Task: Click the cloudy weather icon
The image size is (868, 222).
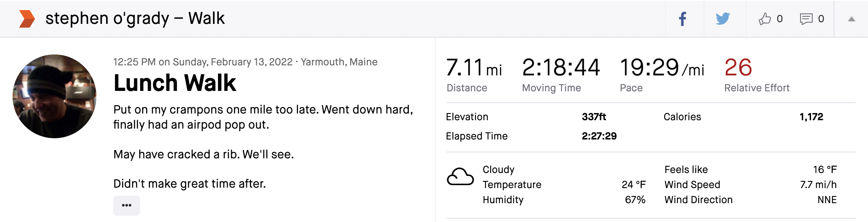Action: (x=460, y=177)
